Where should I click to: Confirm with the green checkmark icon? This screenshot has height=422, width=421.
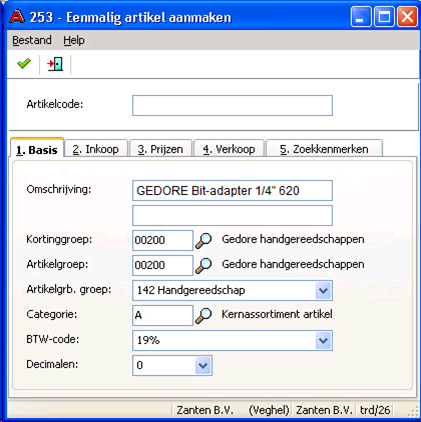[24, 63]
